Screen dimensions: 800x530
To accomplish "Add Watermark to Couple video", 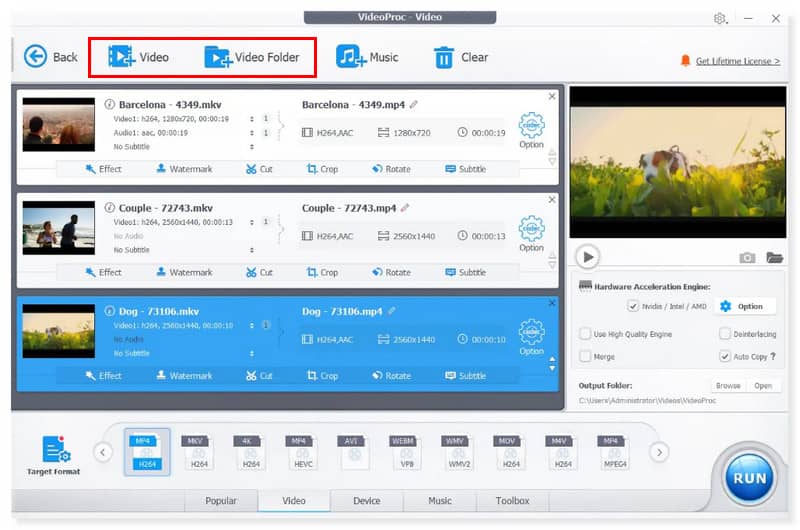I will [184, 272].
